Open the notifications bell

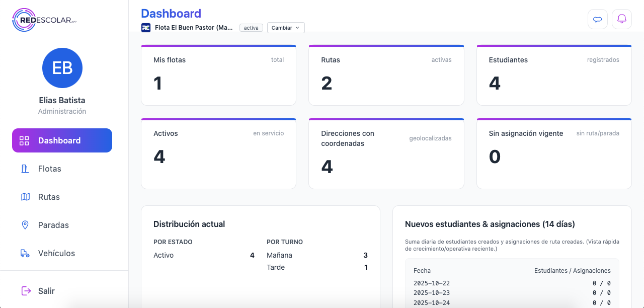pos(622,19)
